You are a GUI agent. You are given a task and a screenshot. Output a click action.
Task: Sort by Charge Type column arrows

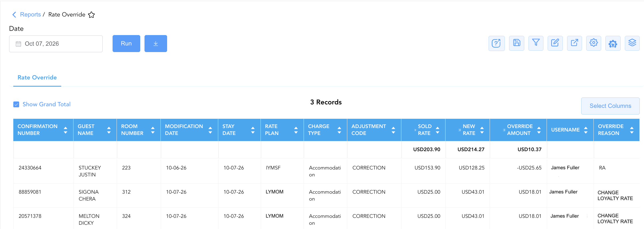click(339, 130)
